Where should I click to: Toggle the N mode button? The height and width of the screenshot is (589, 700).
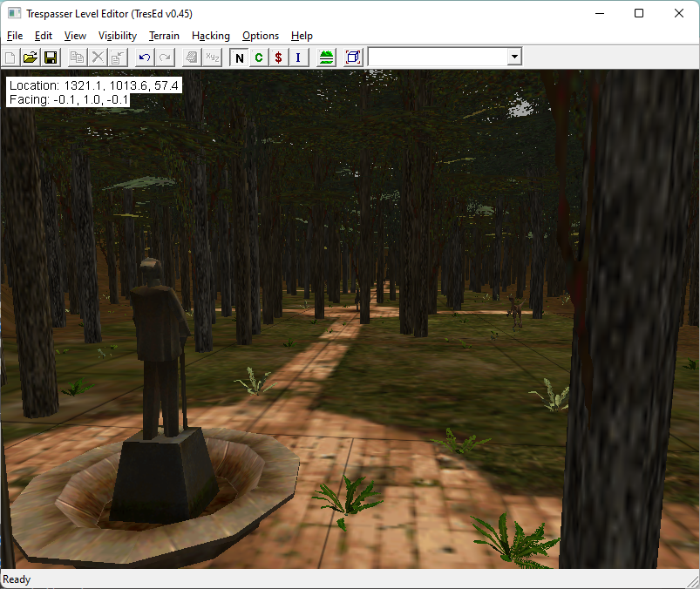(x=239, y=58)
